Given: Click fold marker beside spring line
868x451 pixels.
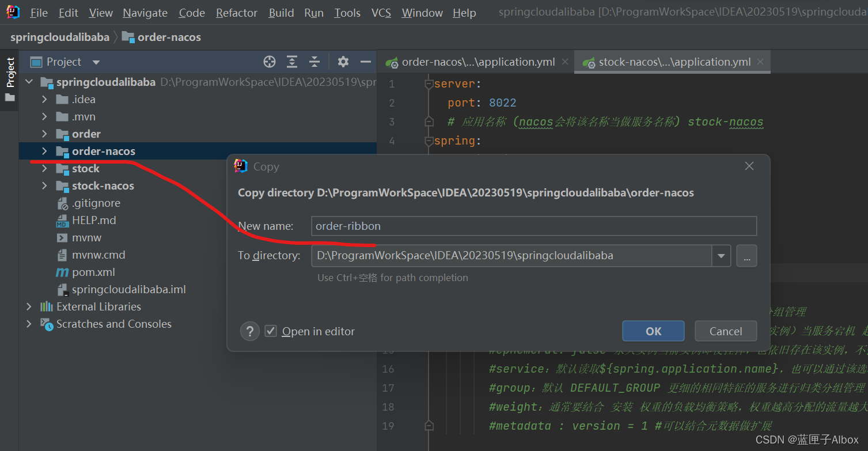Looking at the screenshot, I should coord(428,141).
